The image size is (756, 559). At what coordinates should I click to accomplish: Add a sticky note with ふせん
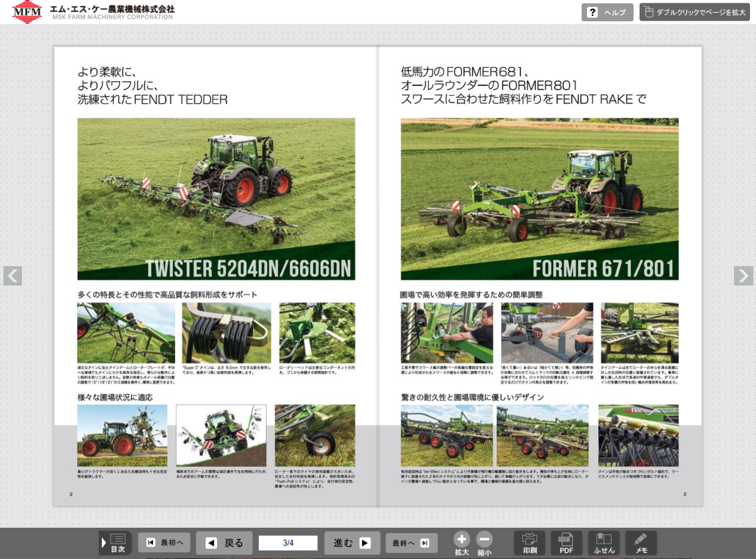pos(604,543)
